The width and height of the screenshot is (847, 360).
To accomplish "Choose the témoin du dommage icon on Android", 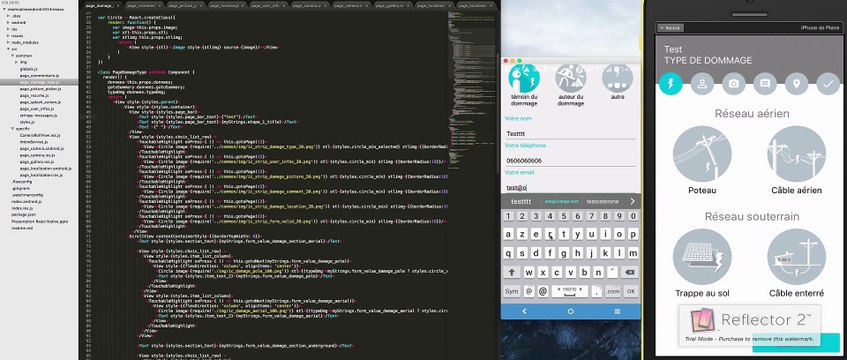I will point(523,79).
